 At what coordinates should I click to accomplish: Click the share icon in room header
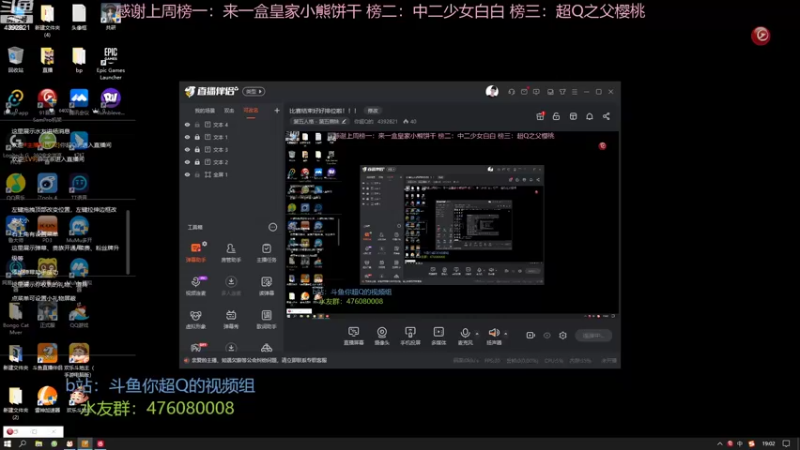point(606,116)
